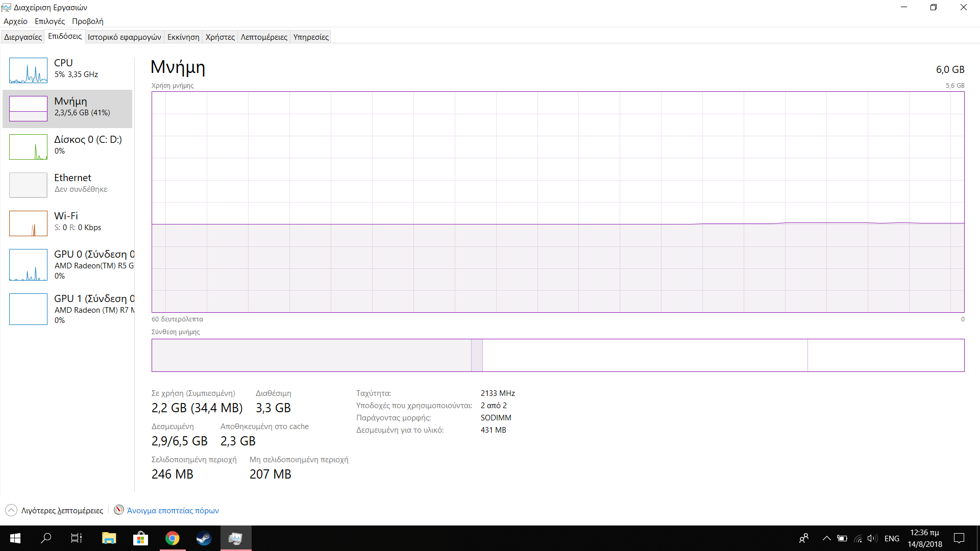Open Steam from the taskbar
980x551 pixels.
[x=204, y=538]
